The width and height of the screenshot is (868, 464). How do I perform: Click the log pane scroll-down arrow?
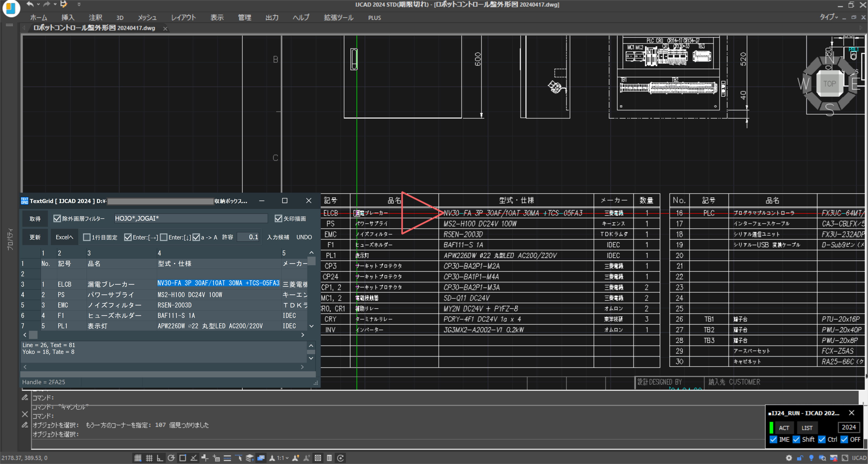click(x=311, y=358)
